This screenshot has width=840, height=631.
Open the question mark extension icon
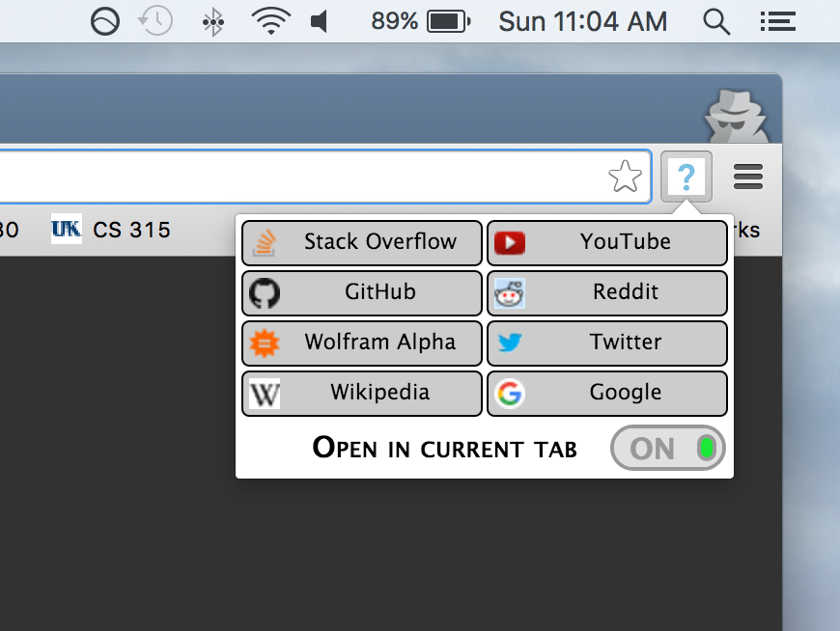pos(686,177)
